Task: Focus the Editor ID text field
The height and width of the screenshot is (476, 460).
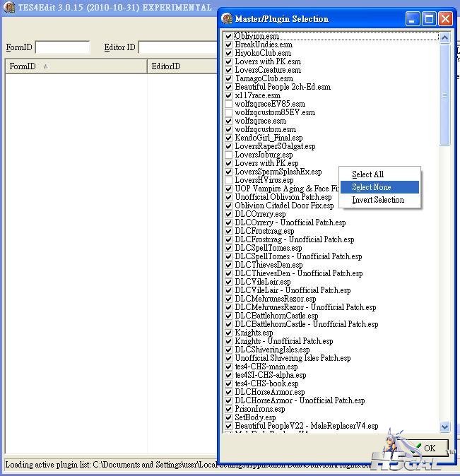Action: pyautogui.click(x=177, y=47)
